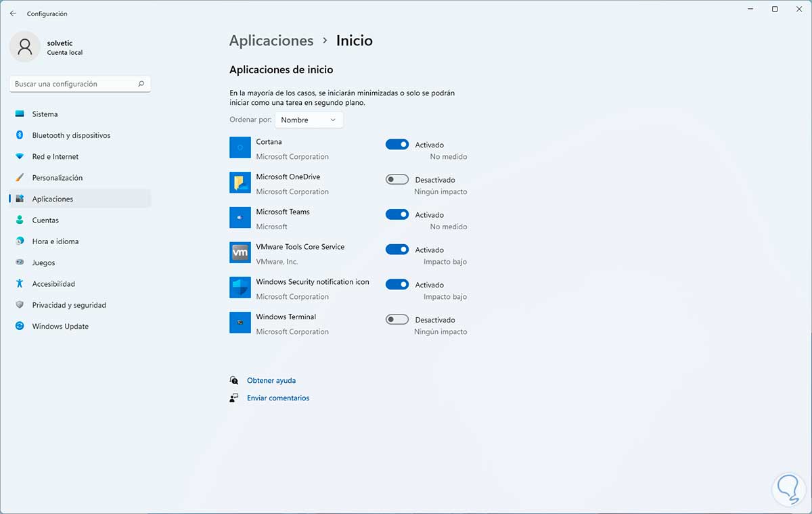
Task: Click the Configuración window title
Action: [x=47, y=14]
